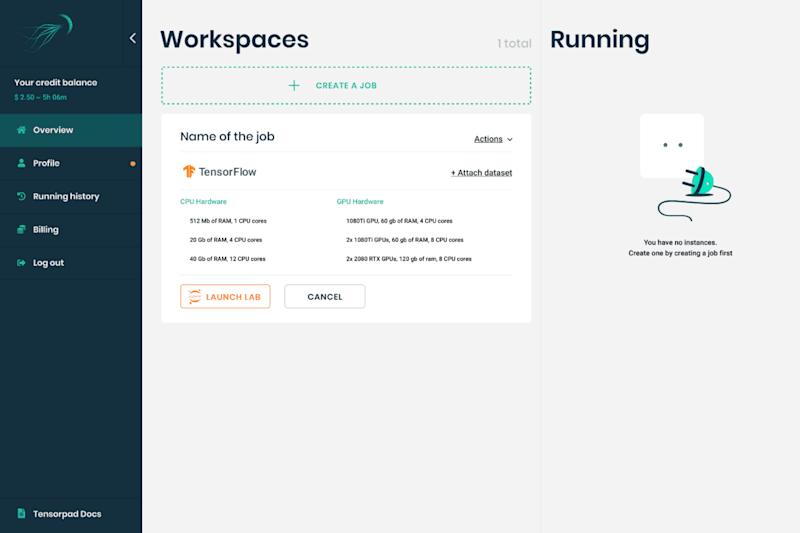Screen dimensions: 800x533
Task: Select the 512 Mb RAM, 1 CPU option
Action: (228, 221)
